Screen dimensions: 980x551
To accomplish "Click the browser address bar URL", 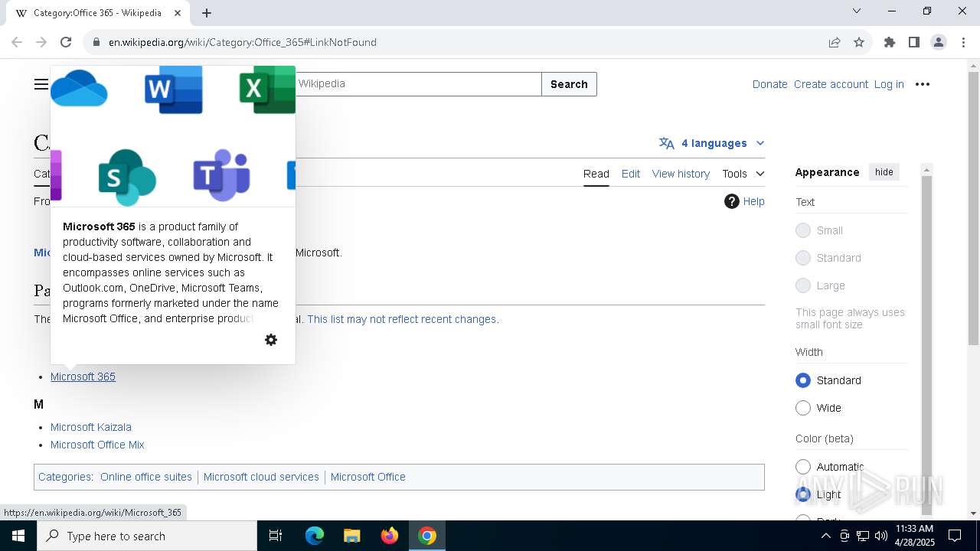I will click(243, 42).
